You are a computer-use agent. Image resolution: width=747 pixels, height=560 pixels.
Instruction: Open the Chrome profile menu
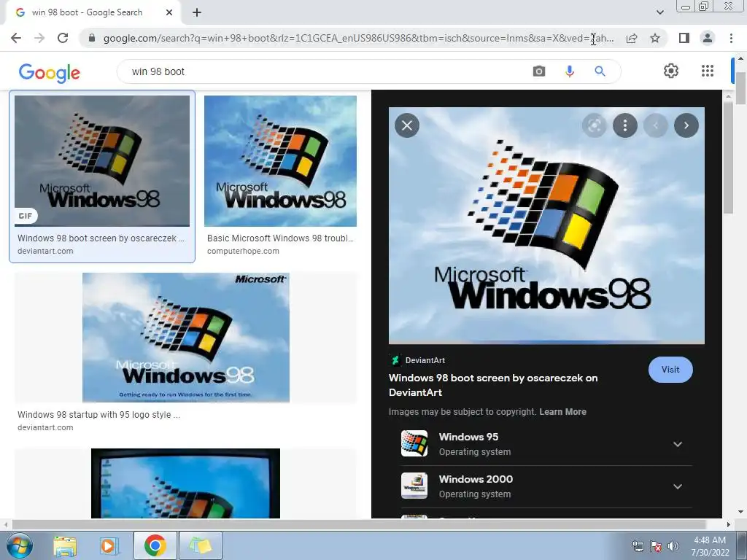click(x=708, y=38)
